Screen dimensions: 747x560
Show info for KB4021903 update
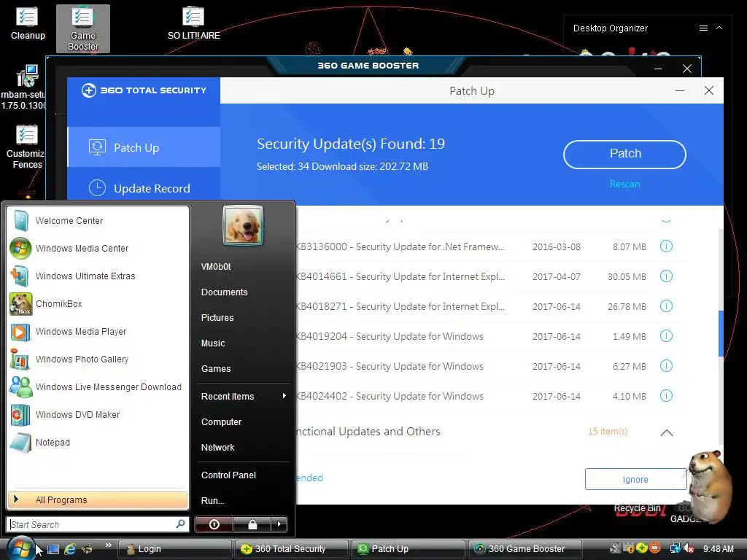pyautogui.click(x=666, y=366)
